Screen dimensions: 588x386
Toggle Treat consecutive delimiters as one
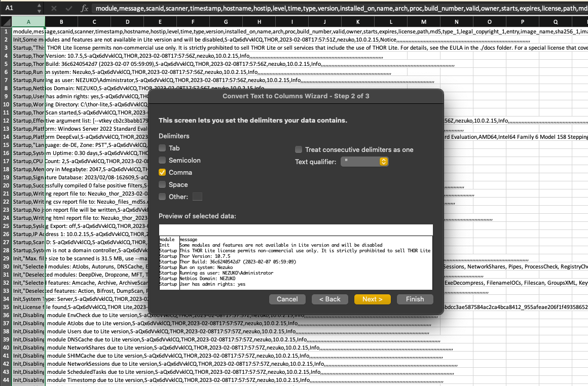pyautogui.click(x=299, y=149)
